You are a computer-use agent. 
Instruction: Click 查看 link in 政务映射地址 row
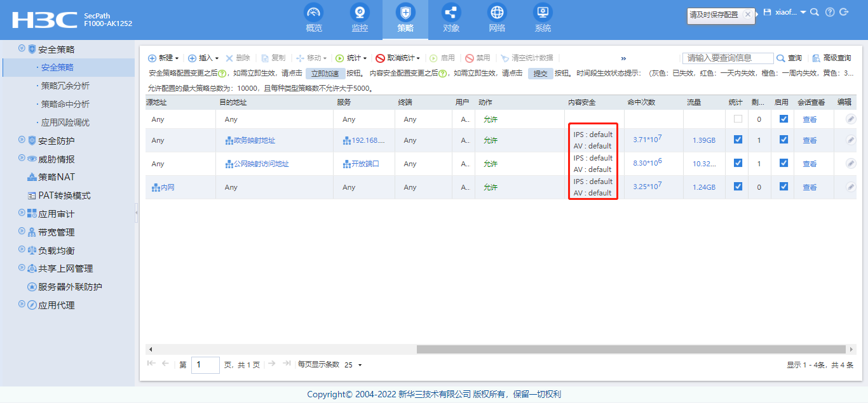pyautogui.click(x=810, y=140)
